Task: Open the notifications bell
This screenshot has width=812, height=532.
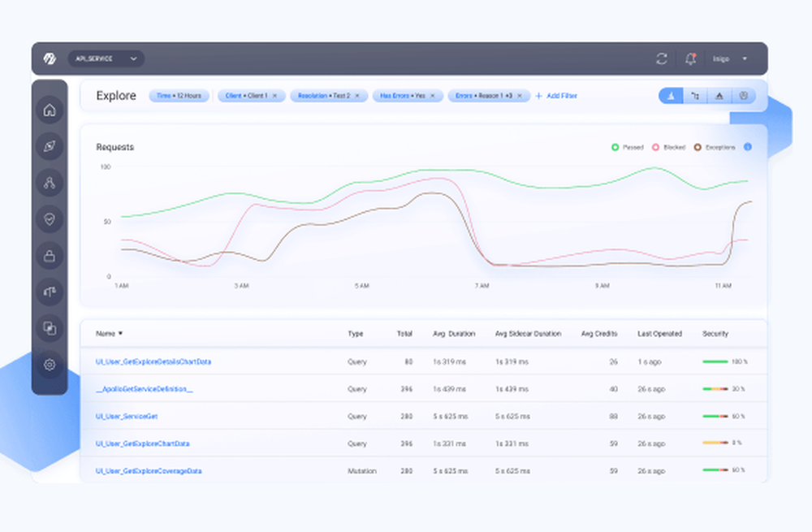Action: coord(690,58)
